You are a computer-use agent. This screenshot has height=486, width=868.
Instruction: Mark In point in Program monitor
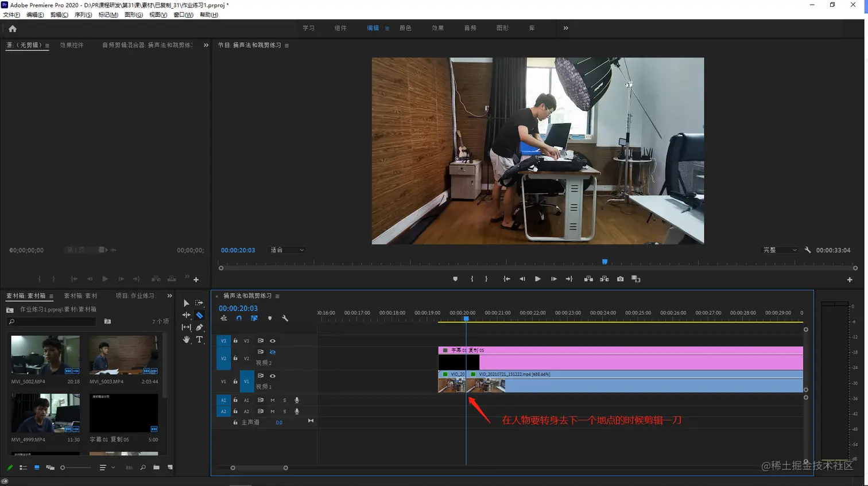click(x=472, y=279)
